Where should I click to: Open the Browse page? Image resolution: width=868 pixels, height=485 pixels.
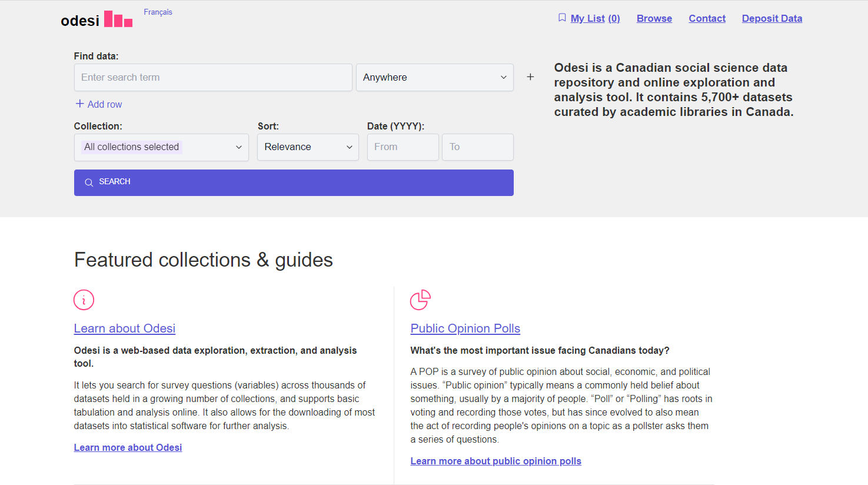tap(654, 18)
